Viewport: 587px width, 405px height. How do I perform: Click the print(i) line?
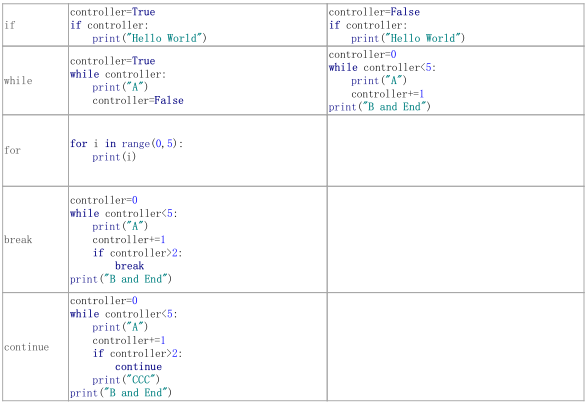pos(114,157)
